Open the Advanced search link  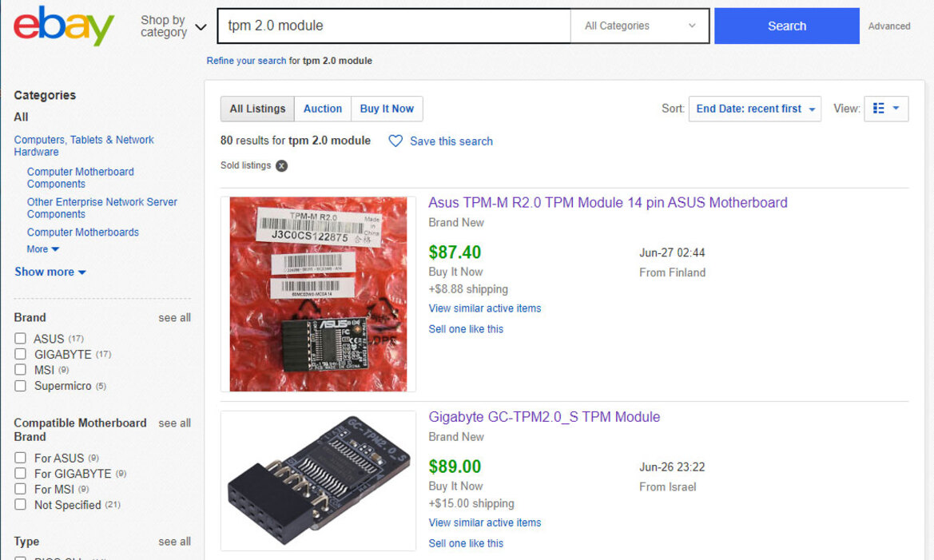888,26
